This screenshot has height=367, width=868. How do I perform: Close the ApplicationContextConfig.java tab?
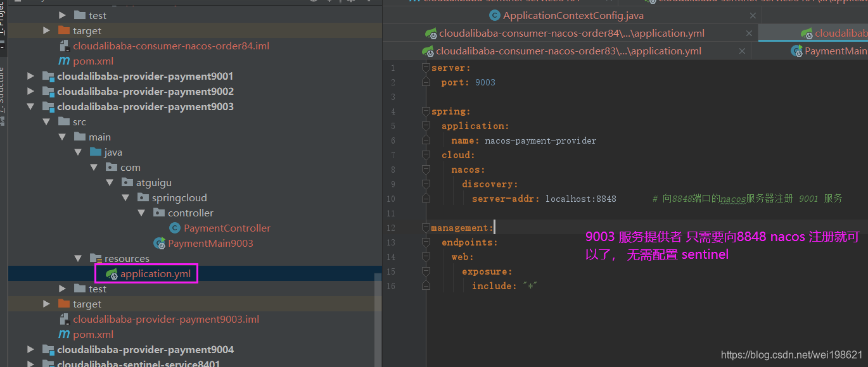752,16
